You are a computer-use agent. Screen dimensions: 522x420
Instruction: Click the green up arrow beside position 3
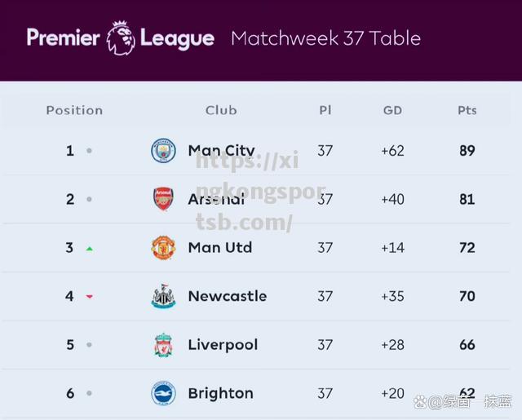point(89,249)
